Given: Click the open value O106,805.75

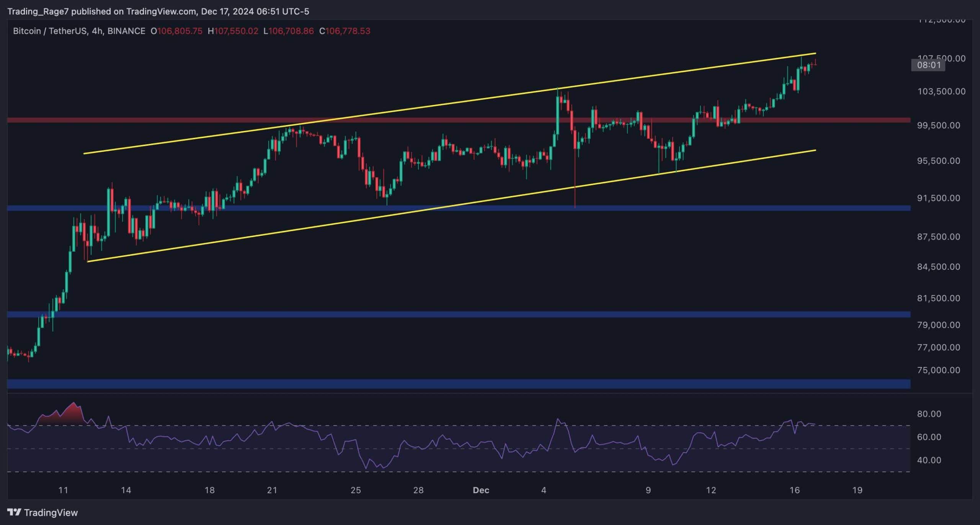Looking at the screenshot, I should click(x=176, y=31).
